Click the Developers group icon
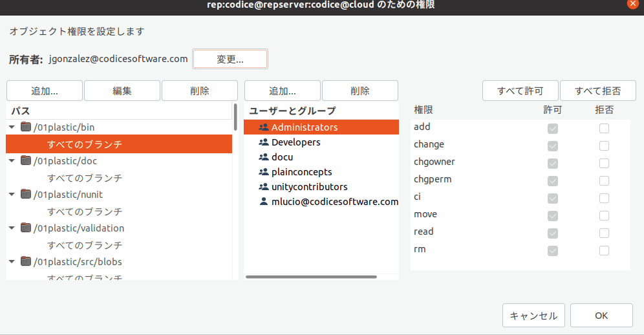Screen dimensions: 644x335 click(x=264, y=142)
